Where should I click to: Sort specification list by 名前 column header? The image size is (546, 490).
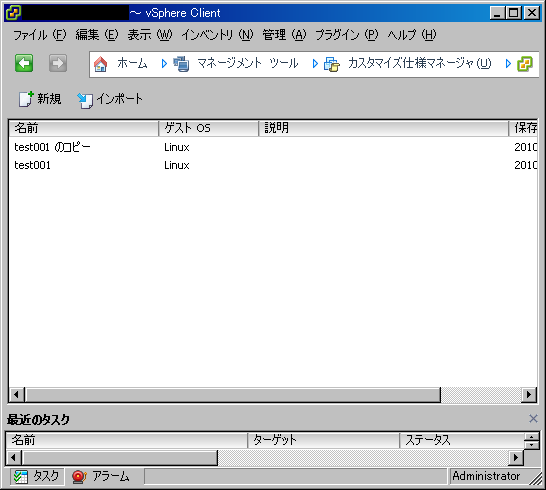click(x=84, y=128)
